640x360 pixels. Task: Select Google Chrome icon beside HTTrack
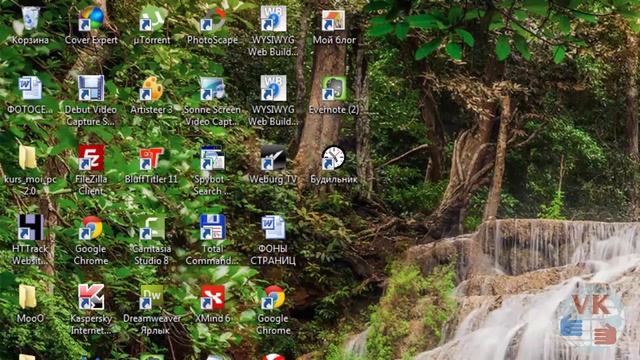[91, 228]
